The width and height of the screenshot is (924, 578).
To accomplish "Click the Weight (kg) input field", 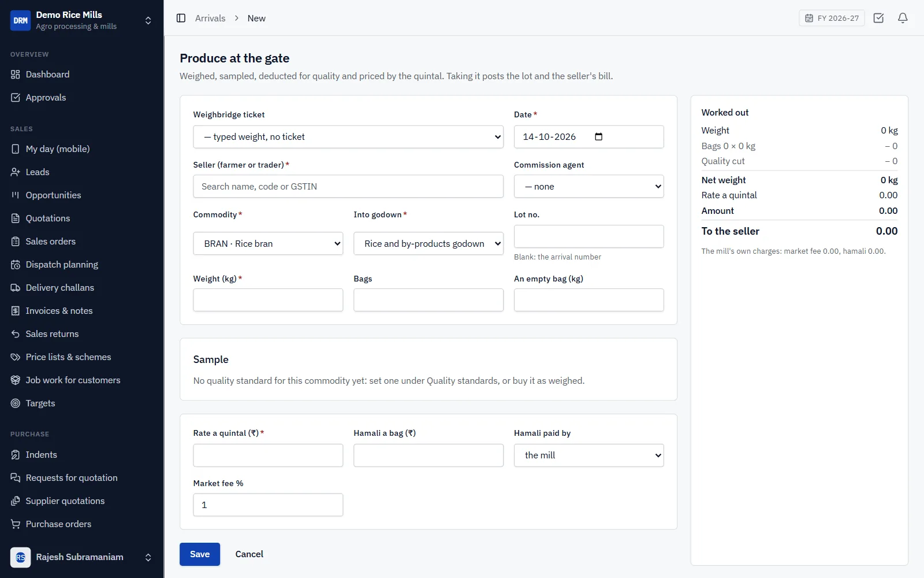I will [x=268, y=300].
